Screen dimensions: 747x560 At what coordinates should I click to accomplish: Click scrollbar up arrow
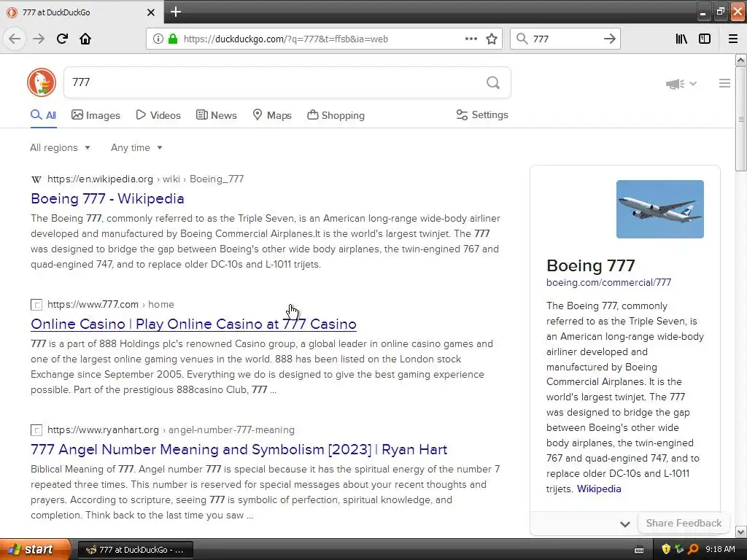[x=741, y=60]
